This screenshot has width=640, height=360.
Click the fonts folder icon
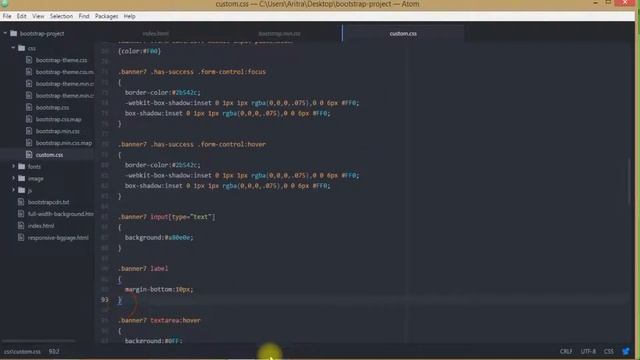pyautogui.click(x=22, y=167)
